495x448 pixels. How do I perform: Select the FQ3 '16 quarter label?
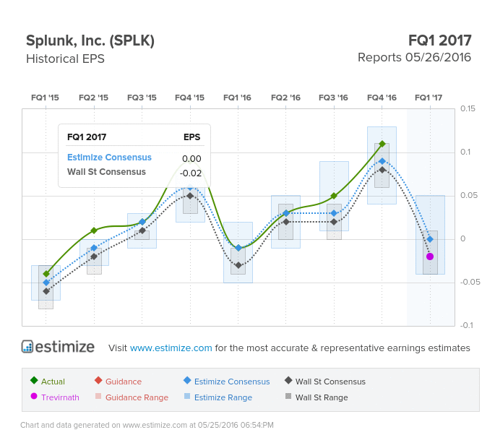(333, 98)
